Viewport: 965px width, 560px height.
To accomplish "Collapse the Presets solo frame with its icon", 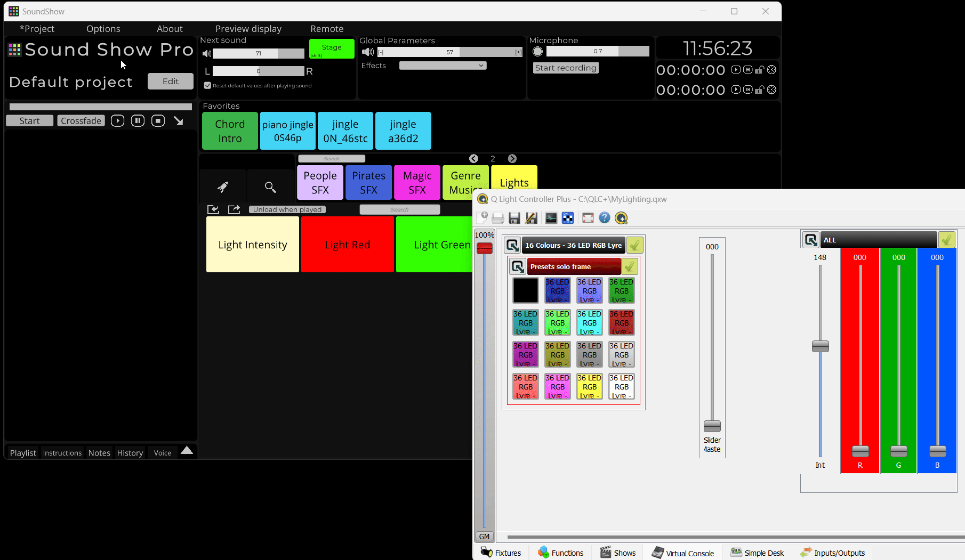I will coord(518,266).
